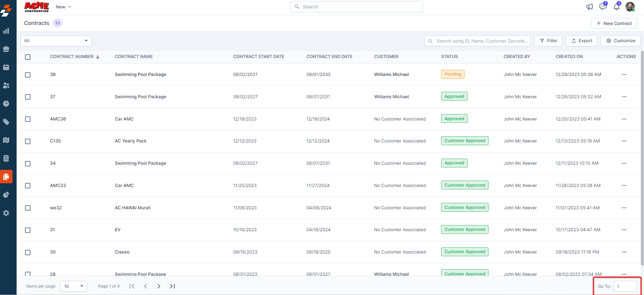Expand the New dropdown in top bar
Image resolution: width=644 pixels, height=295 pixels.
(64, 7)
